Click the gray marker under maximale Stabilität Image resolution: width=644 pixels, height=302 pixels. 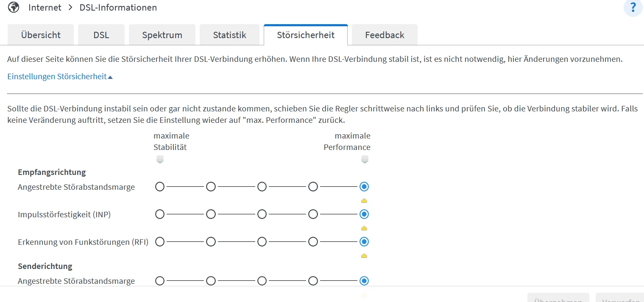[x=160, y=160]
